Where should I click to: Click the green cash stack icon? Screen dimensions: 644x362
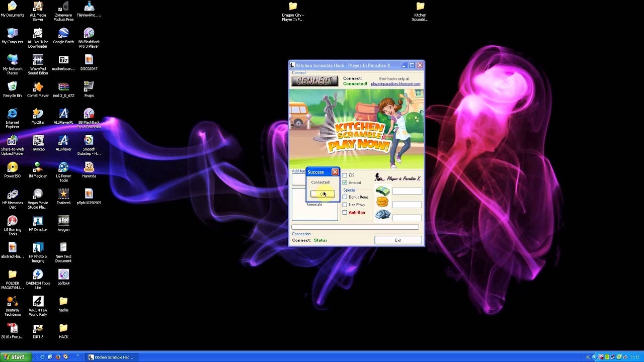382,191
